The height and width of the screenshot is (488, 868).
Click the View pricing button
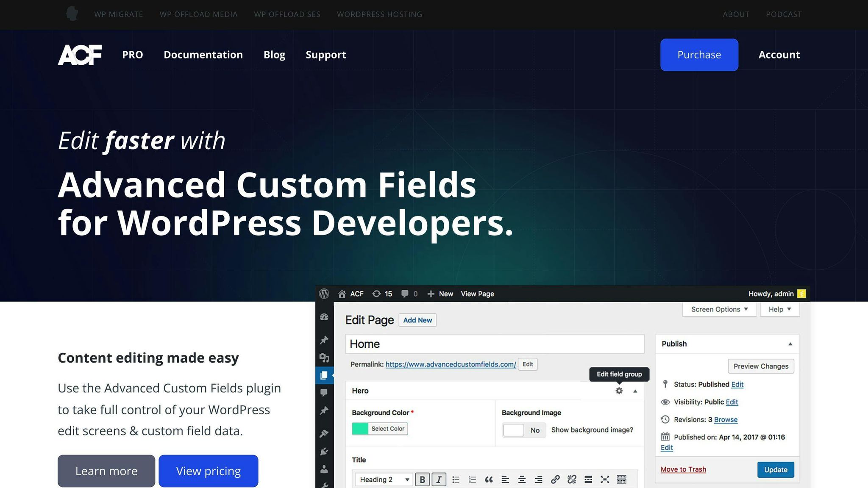click(209, 471)
